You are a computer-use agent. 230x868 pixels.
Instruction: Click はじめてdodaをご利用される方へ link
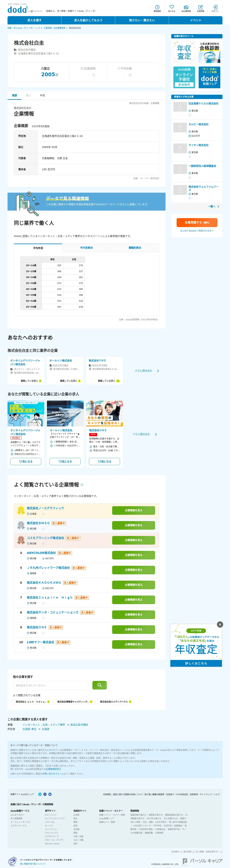click(197, 231)
